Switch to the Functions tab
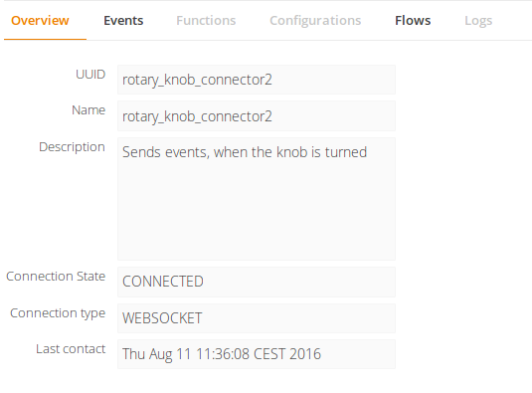Viewport: 532px width, 393px height. tap(206, 21)
